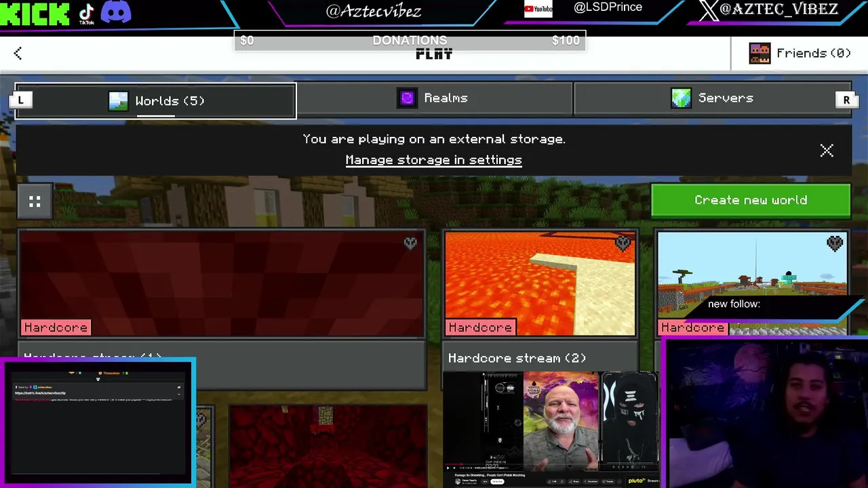Click the X logo beside @AZTEC_VIBEZ
The width and height of the screenshot is (868, 488).
(x=709, y=10)
